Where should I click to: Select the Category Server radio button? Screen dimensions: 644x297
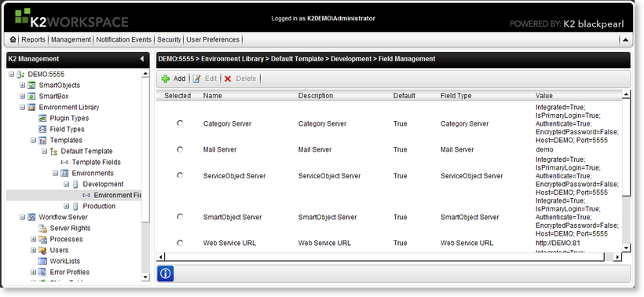(x=180, y=123)
